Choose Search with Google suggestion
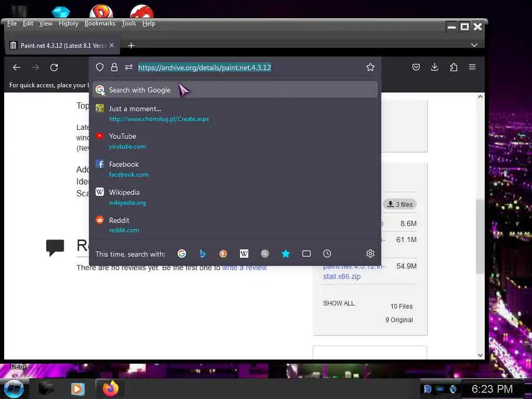The image size is (532, 399). (235, 90)
